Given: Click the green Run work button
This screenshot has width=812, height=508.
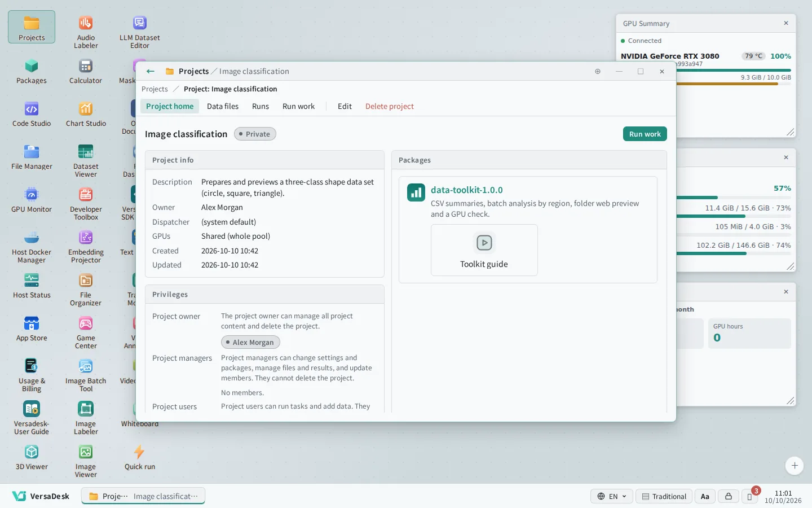Looking at the screenshot, I should point(645,134).
